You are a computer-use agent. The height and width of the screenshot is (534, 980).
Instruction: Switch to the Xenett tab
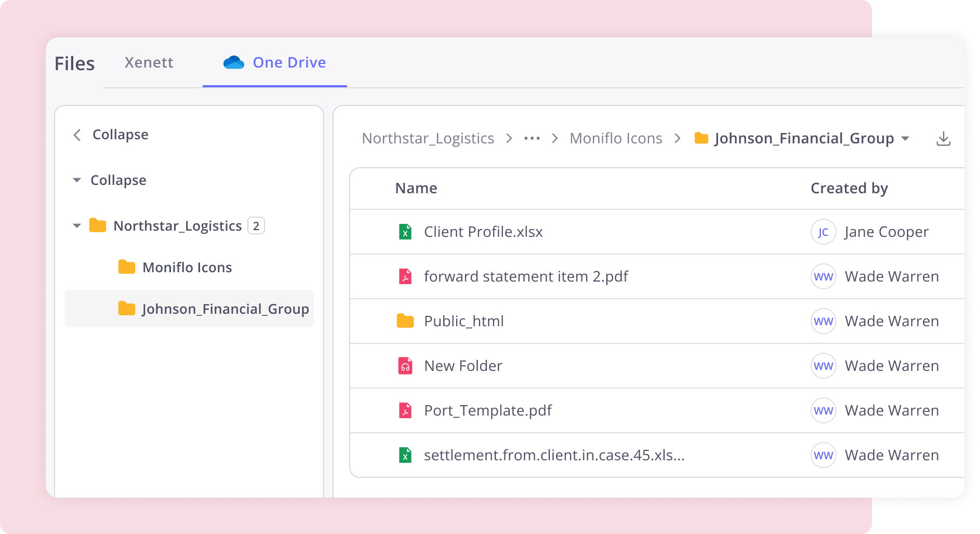[x=149, y=63]
